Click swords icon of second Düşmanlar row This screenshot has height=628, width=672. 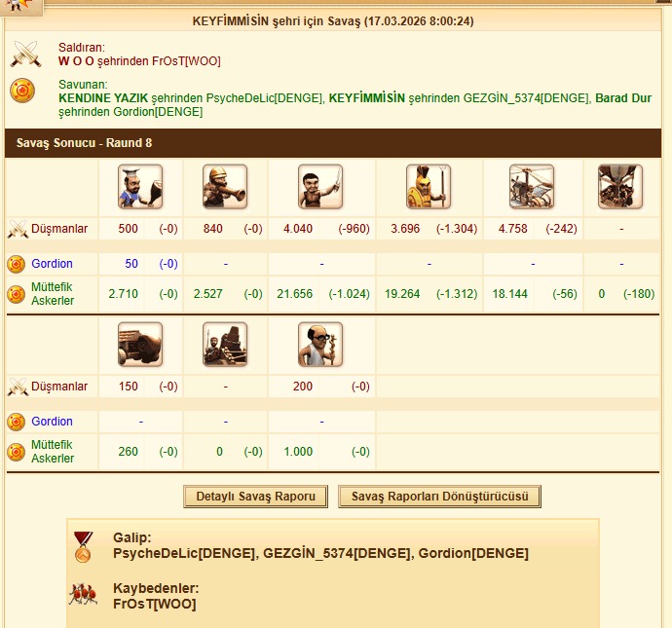pyautogui.click(x=18, y=387)
